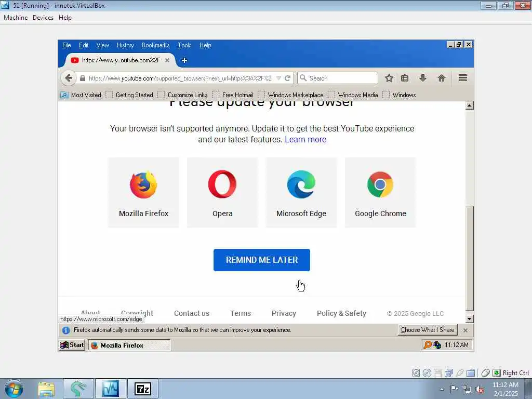Open the VirtualBox Devices menu
Viewport: 532px width, 399px height.
(43, 18)
